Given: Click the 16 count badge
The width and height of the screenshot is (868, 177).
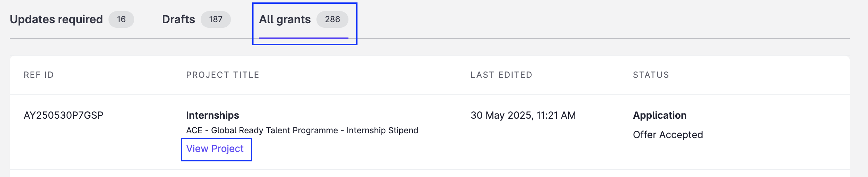Looking at the screenshot, I should click(x=121, y=19).
